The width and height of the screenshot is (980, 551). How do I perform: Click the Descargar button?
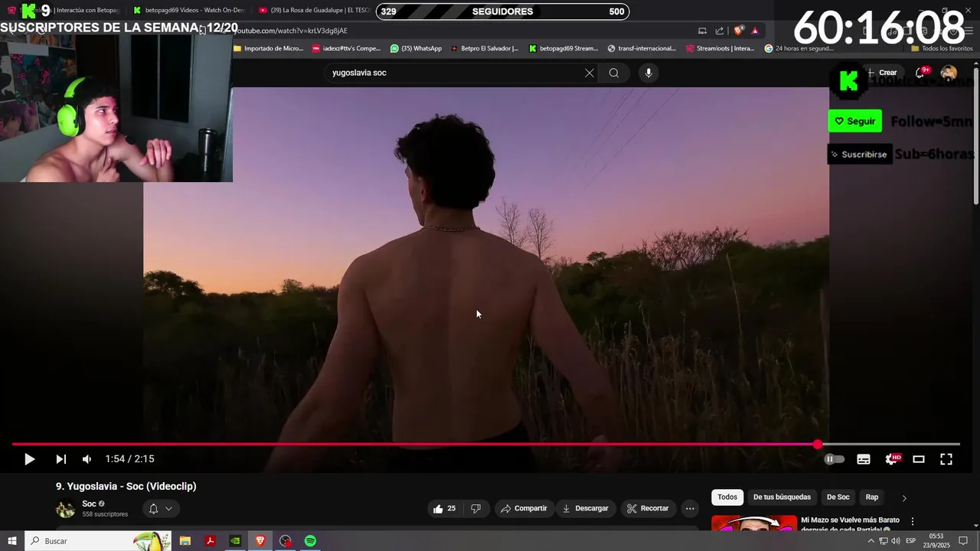point(585,508)
